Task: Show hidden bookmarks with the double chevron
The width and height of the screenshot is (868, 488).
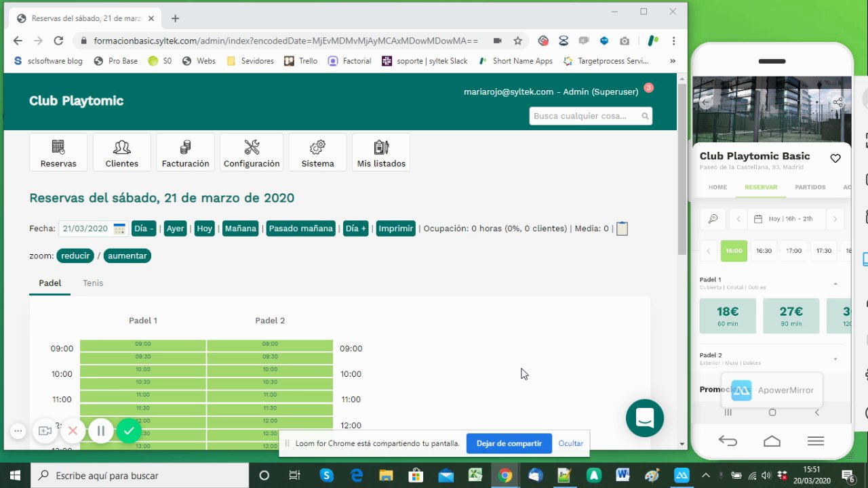Action: tap(673, 61)
